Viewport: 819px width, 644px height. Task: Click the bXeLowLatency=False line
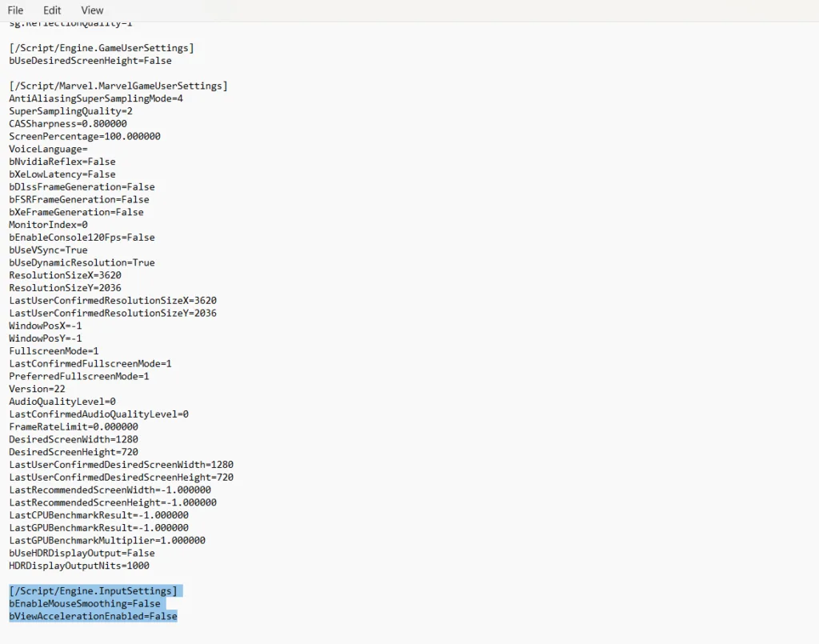pos(62,174)
